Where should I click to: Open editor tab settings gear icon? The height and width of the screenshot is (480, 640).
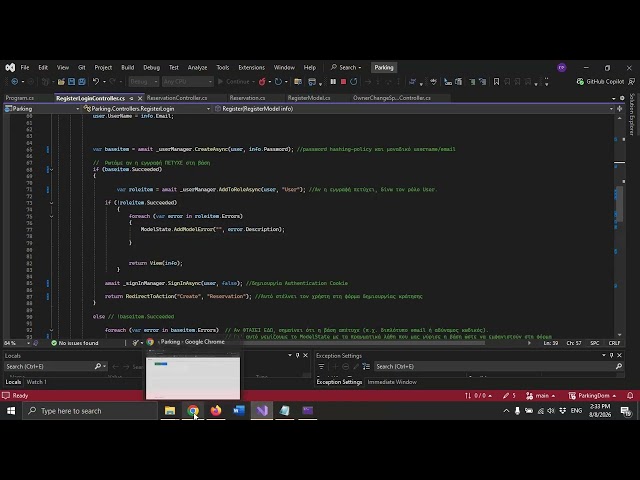tap(622, 98)
